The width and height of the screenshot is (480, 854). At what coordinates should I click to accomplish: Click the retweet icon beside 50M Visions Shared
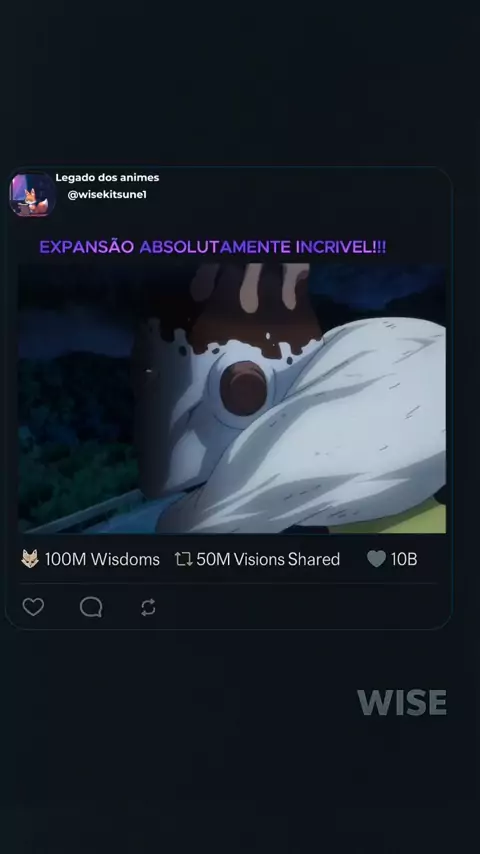(184, 559)
